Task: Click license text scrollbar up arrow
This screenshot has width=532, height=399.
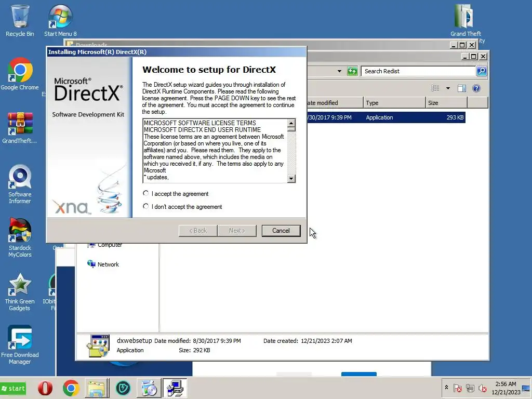Action: [291, 123]
